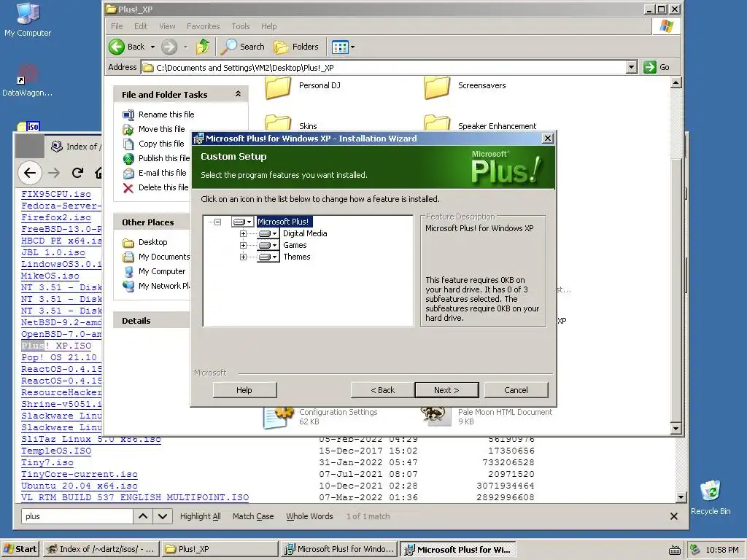Select Digital Media in feature tree
Viewport: 747px width, 560px height.
(x=305, y=234)
